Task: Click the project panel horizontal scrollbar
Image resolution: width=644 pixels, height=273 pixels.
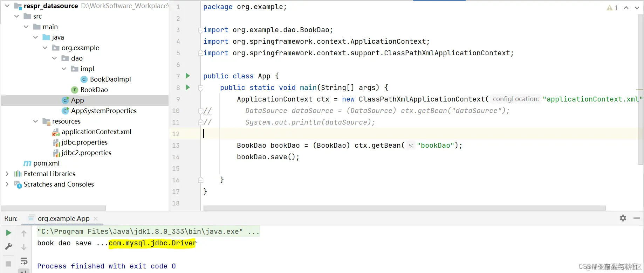Action: tap(54, 208)
